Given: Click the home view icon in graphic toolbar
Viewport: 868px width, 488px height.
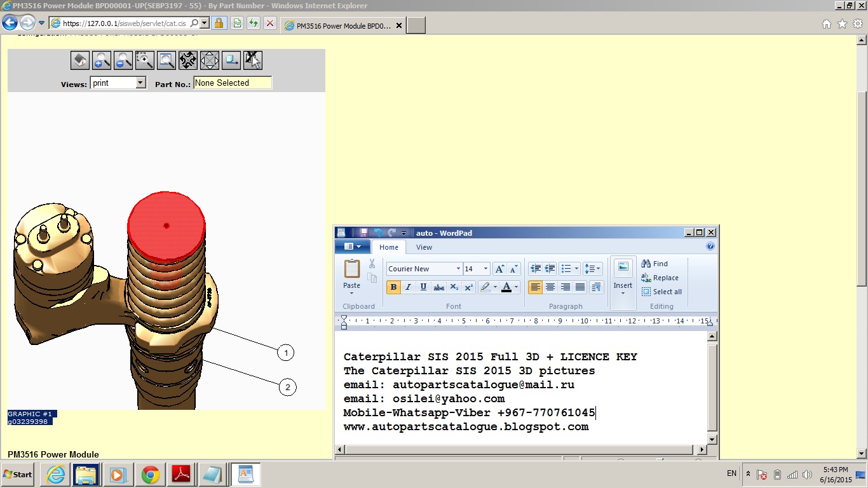Looking at the screenshot, I should click(80, 60).
